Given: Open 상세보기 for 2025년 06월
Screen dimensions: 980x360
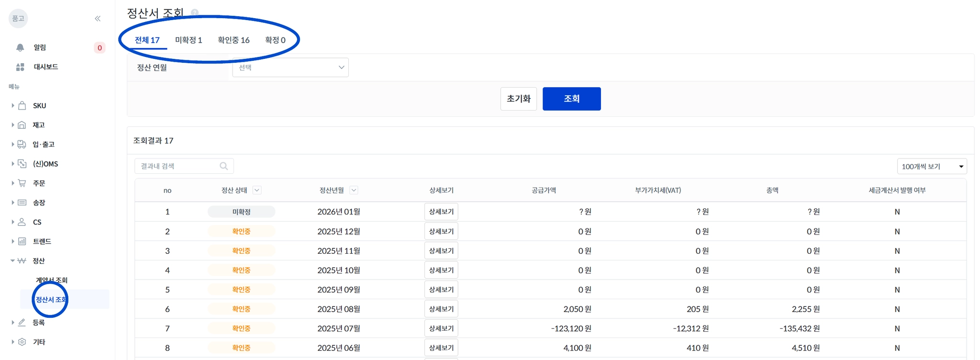Looking at the screenshot, I should (x=441, y=348).
